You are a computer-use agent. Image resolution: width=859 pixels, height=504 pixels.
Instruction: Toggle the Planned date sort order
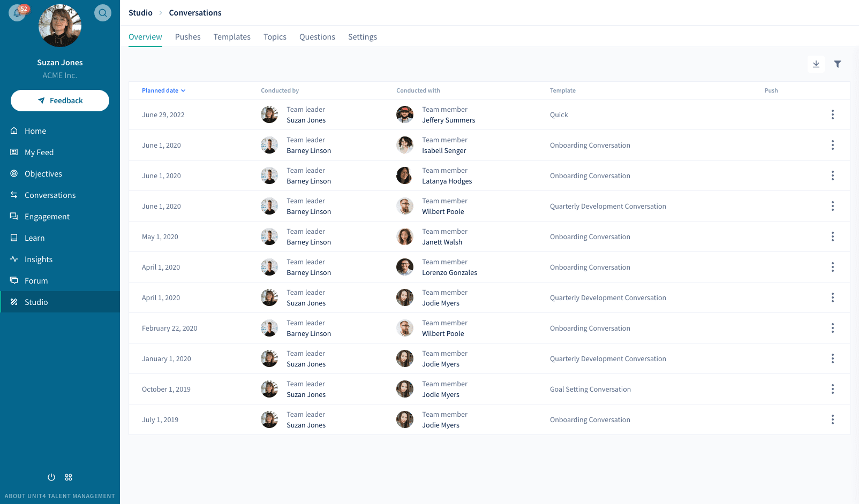pos(163,90)
